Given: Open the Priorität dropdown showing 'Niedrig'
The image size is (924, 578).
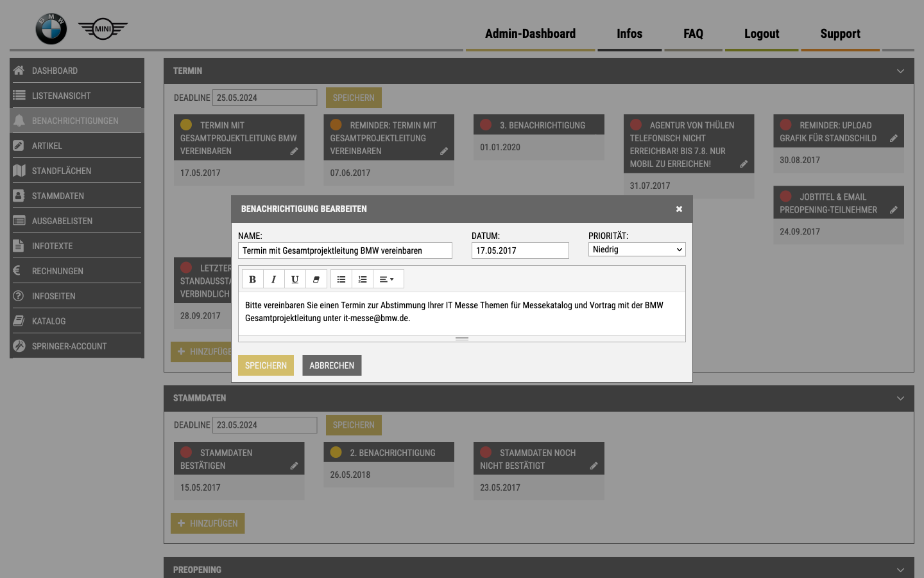Looking at the screenshot, I should tap(637, 249).
